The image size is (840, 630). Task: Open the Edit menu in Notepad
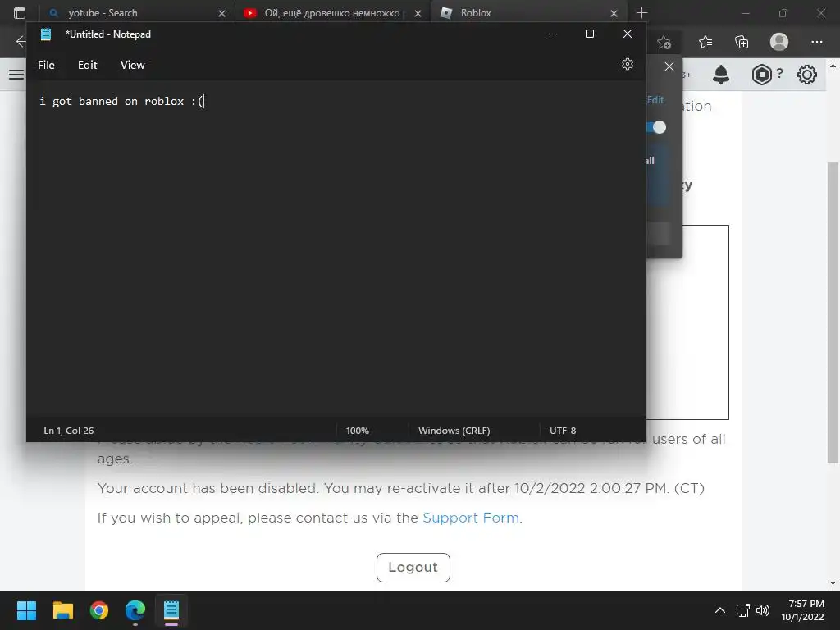tap(87, 65)
